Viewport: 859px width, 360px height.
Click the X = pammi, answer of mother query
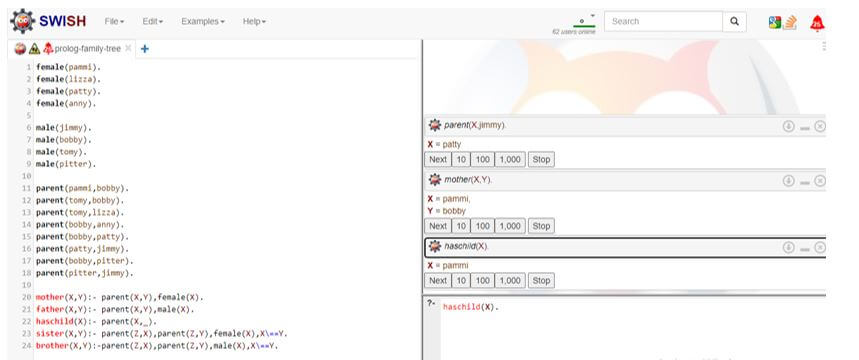(x=449, y=199)
